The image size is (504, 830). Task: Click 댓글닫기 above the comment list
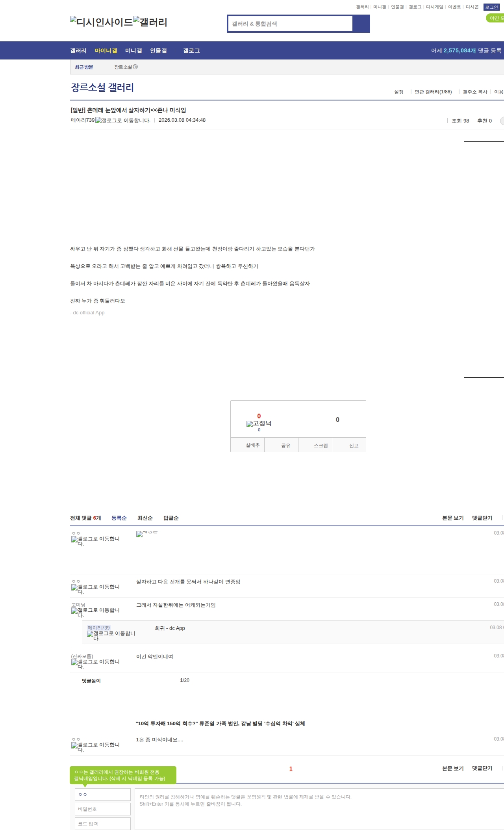point(482,518)
